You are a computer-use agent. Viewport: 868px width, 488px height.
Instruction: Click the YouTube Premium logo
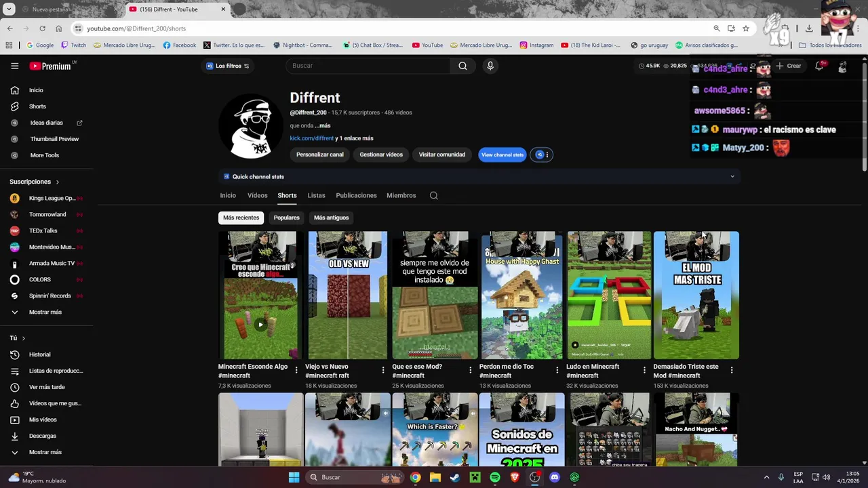(52, 66)
